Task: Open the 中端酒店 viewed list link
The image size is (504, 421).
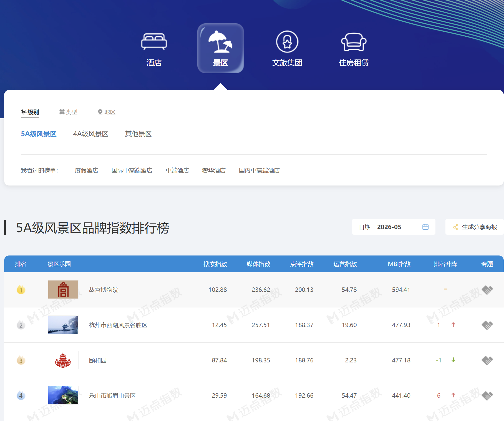Action: point(177,170)
